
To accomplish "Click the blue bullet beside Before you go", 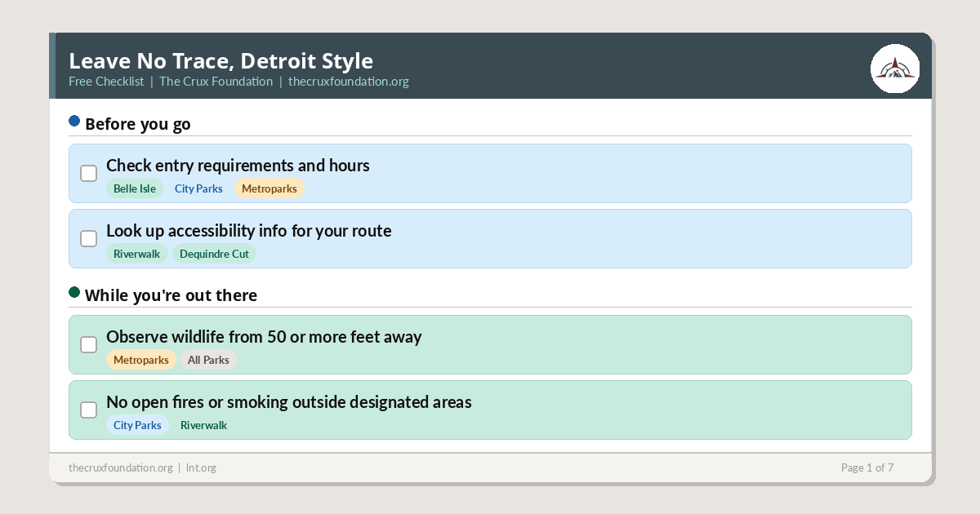I will pyautogui.click(x=74, y=120).
